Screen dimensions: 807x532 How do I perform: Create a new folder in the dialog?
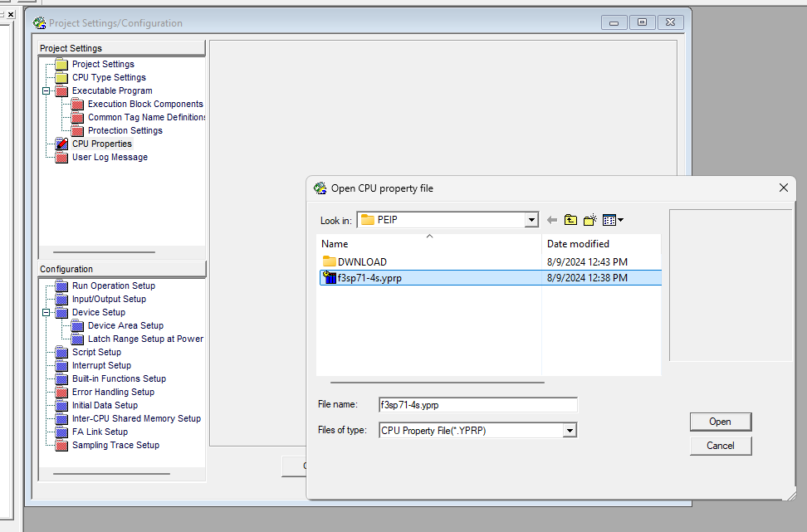[590, 220]
